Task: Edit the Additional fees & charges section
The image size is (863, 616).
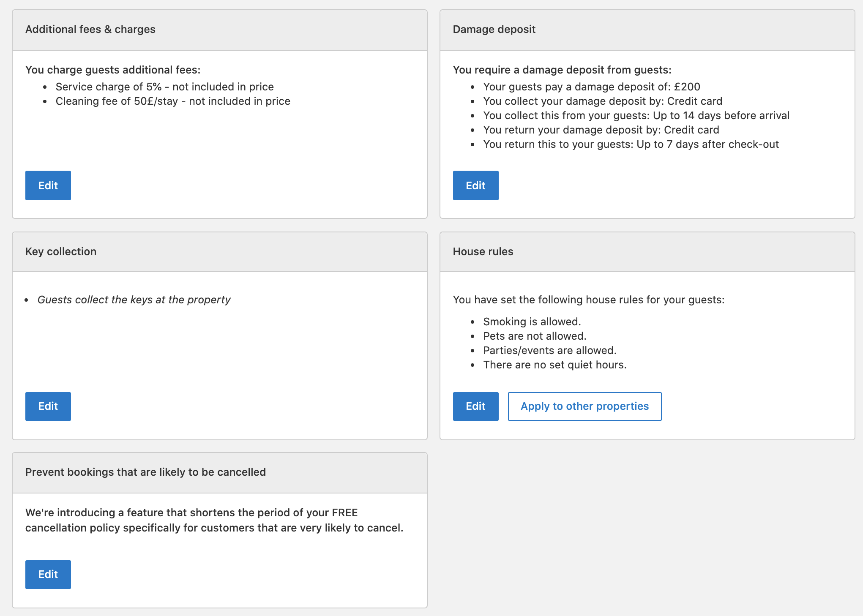Action: click(48, 185)
